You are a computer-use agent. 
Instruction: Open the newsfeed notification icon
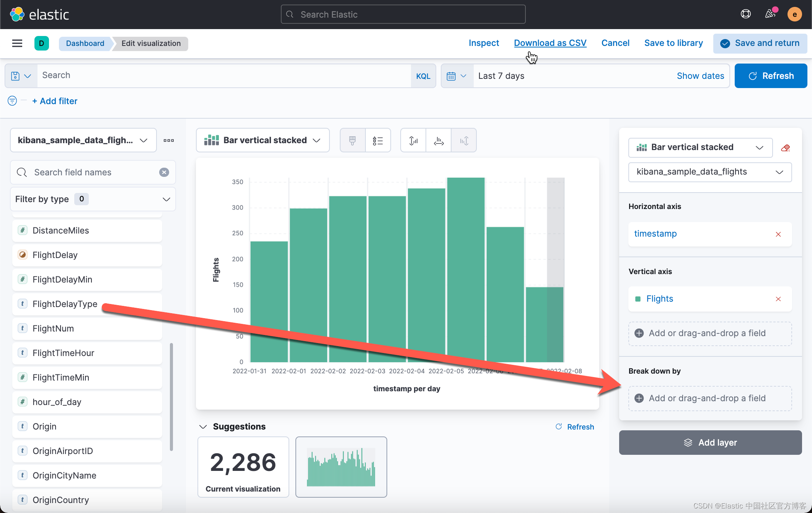pos(770,14)
